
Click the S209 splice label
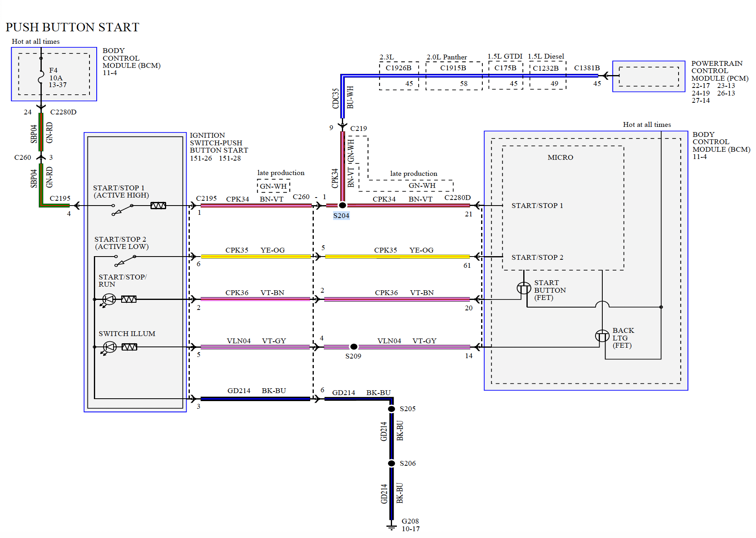(353, 356)
